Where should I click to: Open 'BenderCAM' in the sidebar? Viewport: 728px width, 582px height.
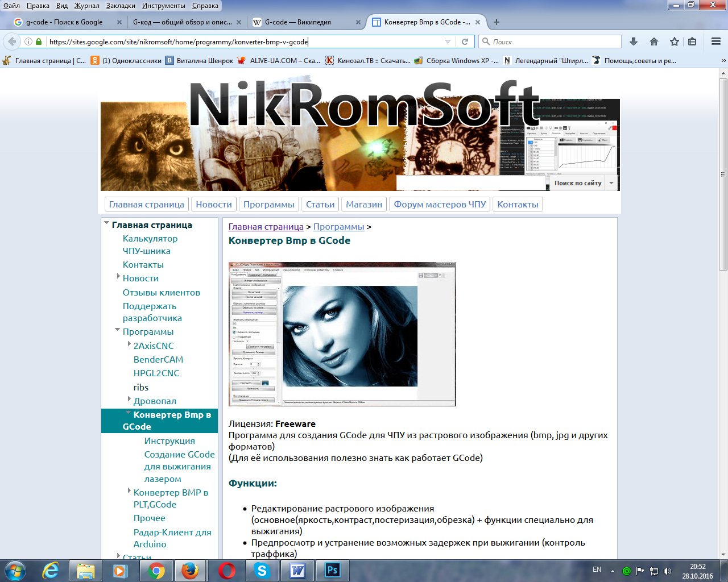(158, 359)
